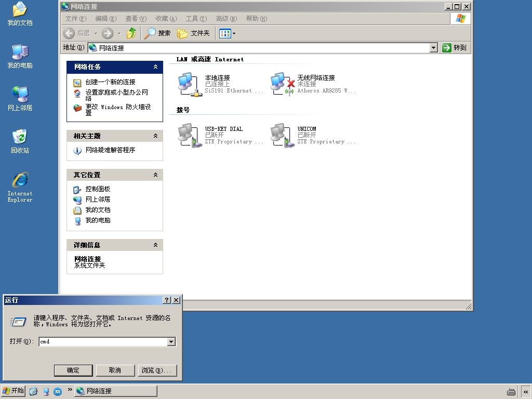Image resolution: width=532 pixels, height=399 pixels.
Task: Open the 文件(F) menu
Action: point(76,19)
